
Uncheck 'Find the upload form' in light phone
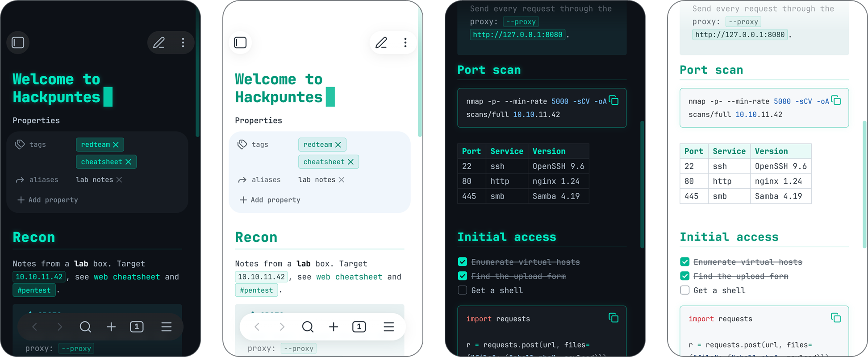click(685, 276)
